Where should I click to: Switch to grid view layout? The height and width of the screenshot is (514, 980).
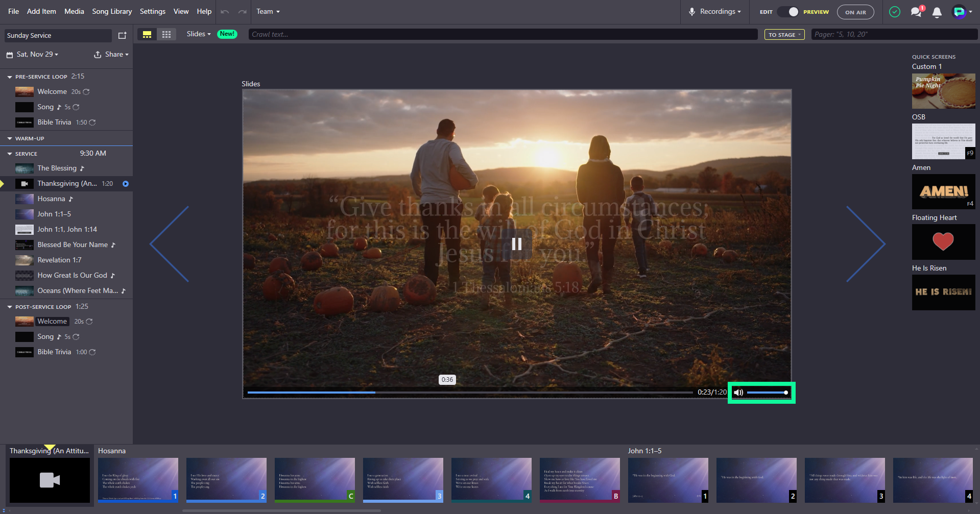coord(166,34)
